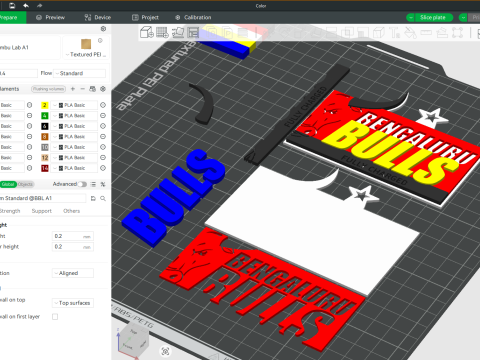The width and height of the screenshot is (480, 360).
Task: Open the Top surfaces dropdown
Action: click(73, 303)
